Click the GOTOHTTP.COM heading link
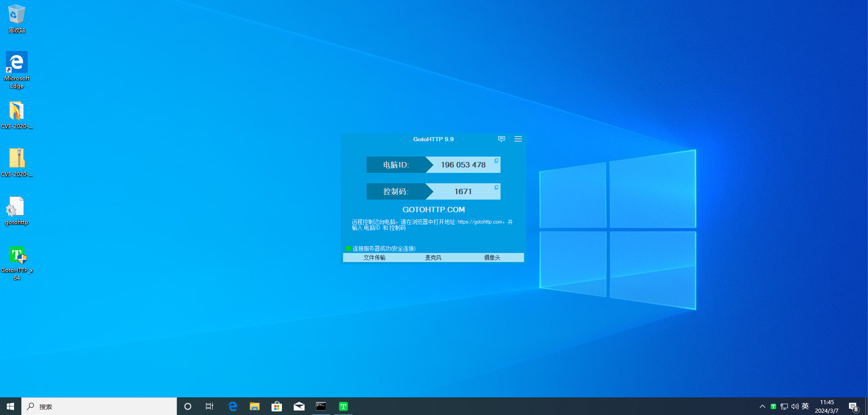Viewport: 868px width, 415px height. 434,210
